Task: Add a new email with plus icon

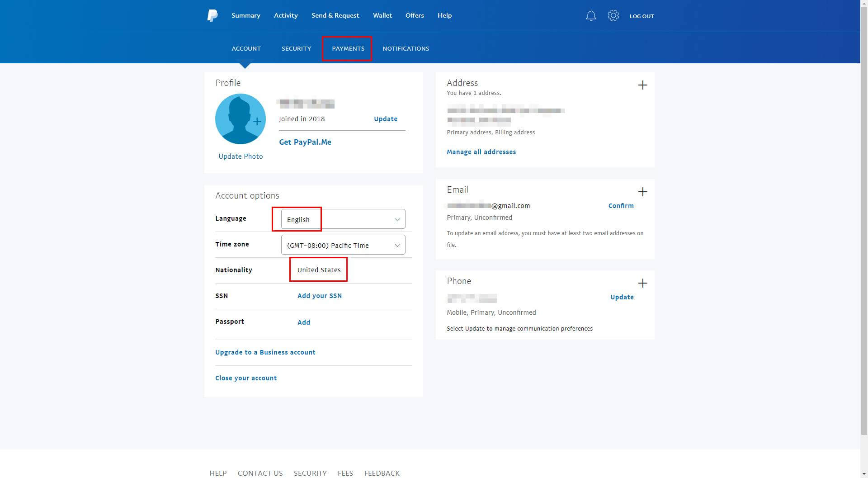Action: [642, 192]
